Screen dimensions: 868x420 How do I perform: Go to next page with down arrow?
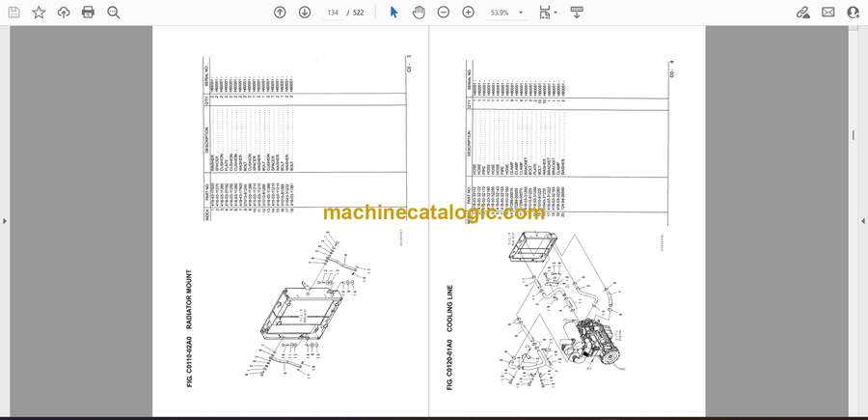coord(305,13)
